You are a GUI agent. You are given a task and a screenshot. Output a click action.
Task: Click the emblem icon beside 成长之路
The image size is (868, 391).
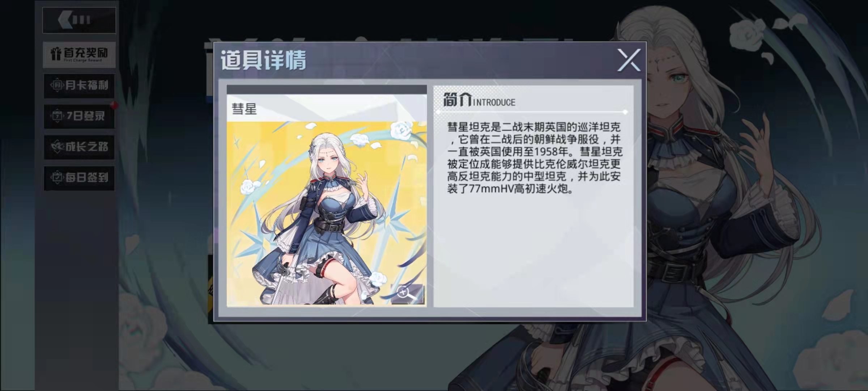(57, 147)
